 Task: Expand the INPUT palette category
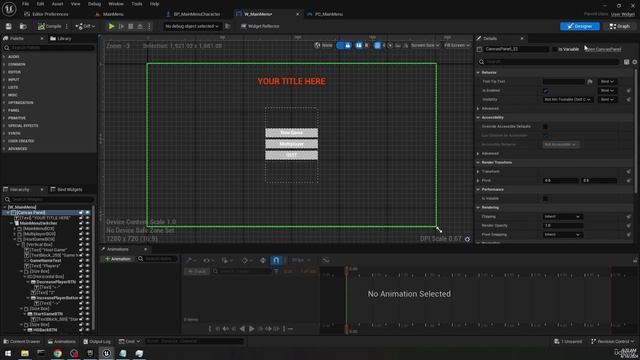(12, 80)
